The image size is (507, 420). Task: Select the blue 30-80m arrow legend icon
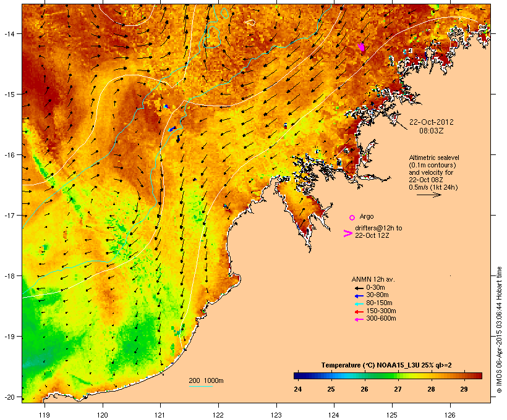359,296
